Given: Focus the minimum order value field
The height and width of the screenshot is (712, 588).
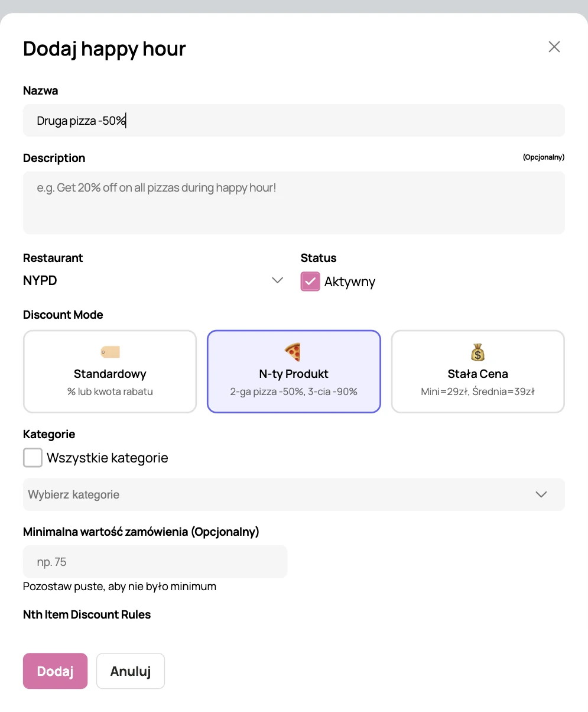Looking at the screenshot, I should 155,562.
